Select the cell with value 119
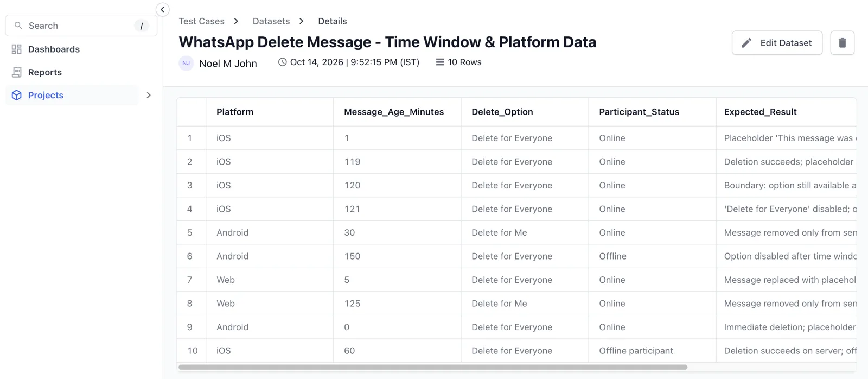The image size is (868, 379). pyautogui.click(x=397, y=162)
